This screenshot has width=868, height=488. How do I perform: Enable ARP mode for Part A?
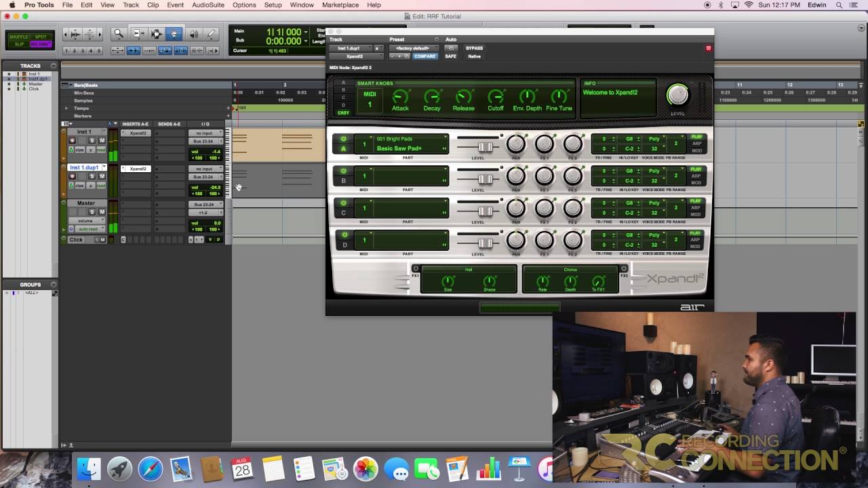click(x=696, y=144)
